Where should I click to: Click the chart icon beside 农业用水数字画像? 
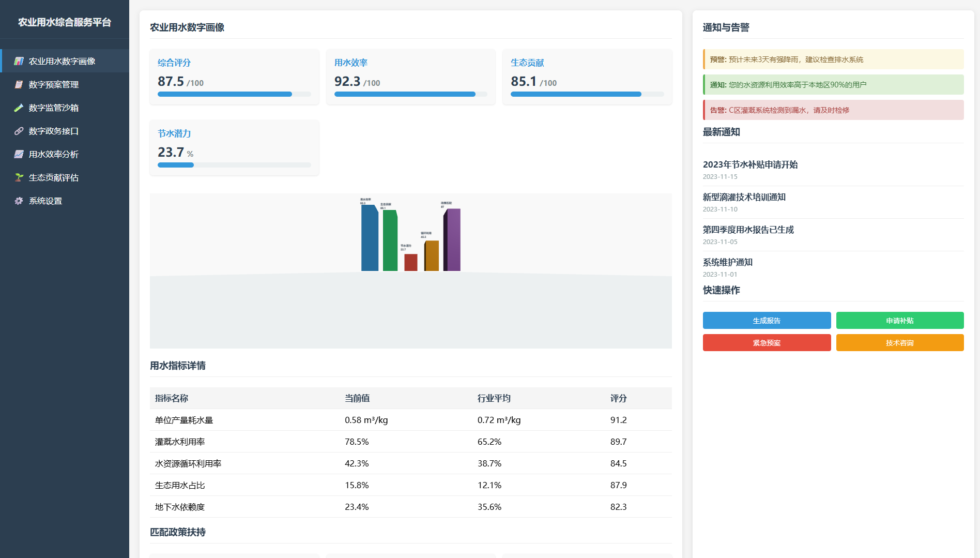coord(19,61)
